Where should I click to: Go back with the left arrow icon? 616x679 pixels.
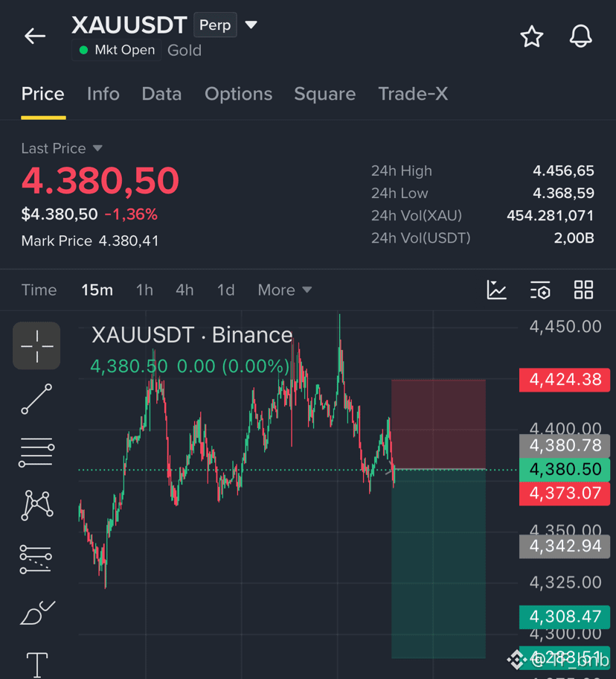[35, 36]
